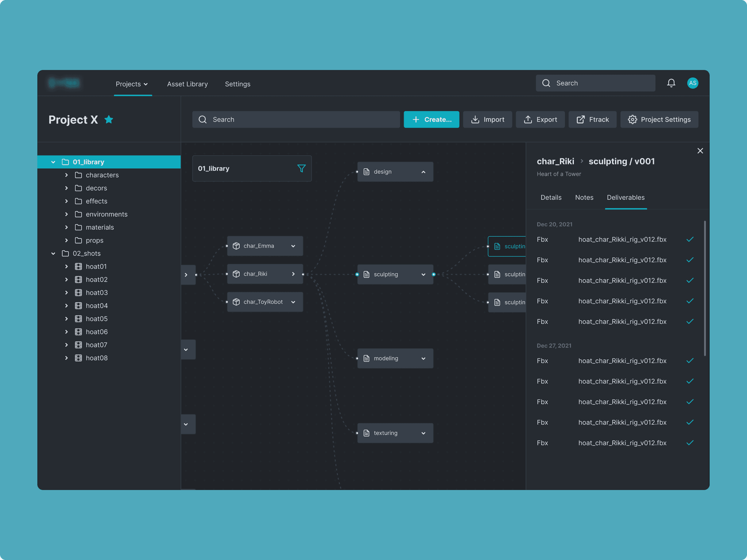Click the notification bell icon
This screenshot has width=747, height=560.
click(x=671, y=83)
